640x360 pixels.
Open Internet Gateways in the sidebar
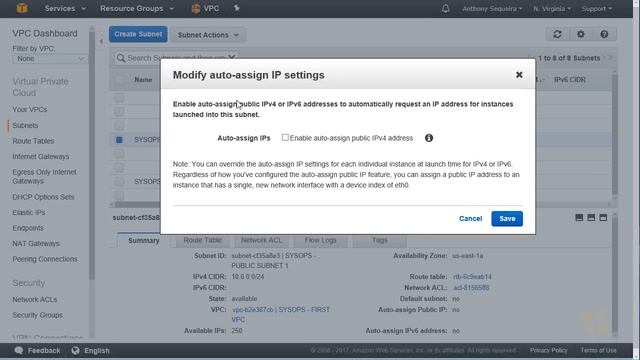[x=41, y=156]
